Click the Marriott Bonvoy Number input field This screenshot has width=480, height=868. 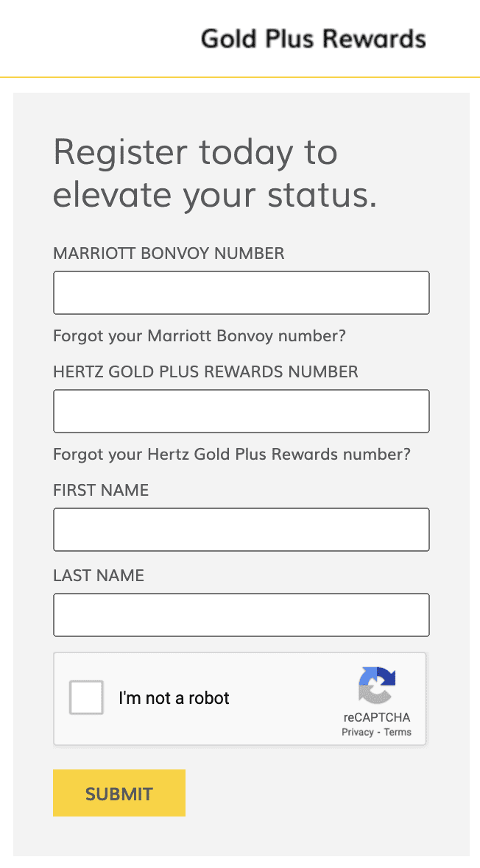[x=241, y=292]
